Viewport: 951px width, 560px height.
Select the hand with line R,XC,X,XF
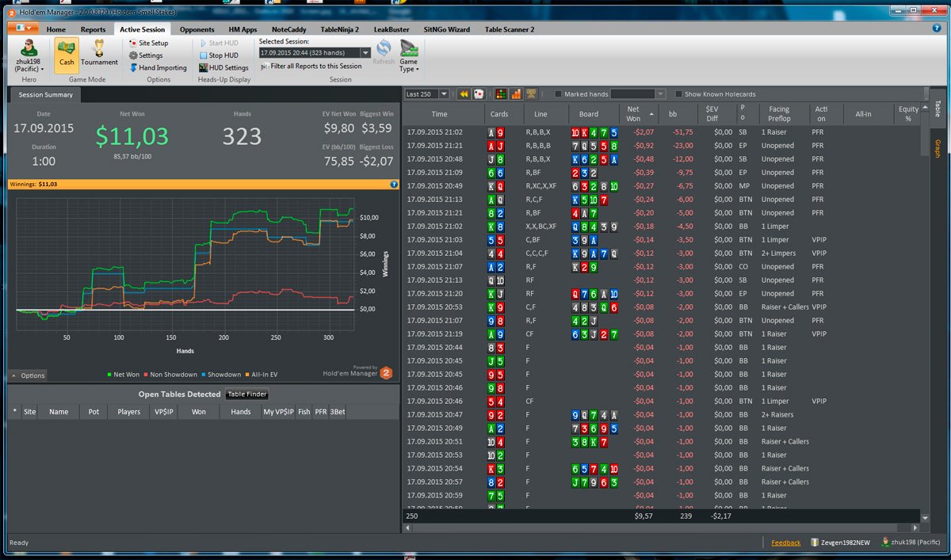click(x=662, y=186)
